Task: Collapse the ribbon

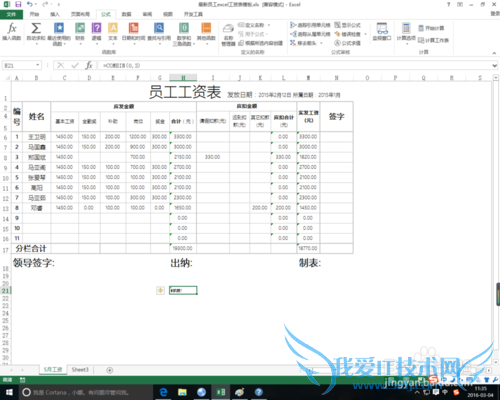Action: (494, 53)
